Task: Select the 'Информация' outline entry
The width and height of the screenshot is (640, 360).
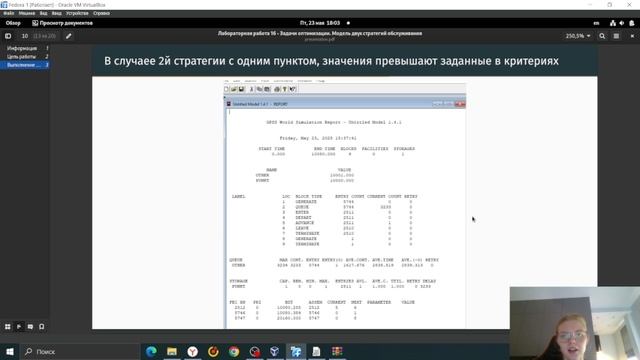Action: (x=25, y=48)
